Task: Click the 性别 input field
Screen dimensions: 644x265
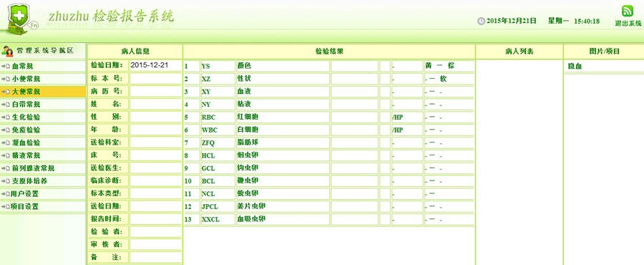Action: click(156, 117)
